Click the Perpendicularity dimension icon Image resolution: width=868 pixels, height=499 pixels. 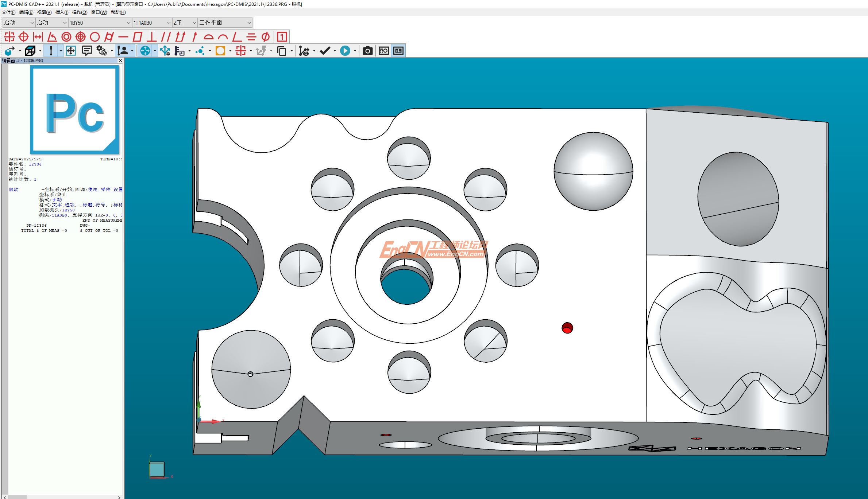(152, 37)
